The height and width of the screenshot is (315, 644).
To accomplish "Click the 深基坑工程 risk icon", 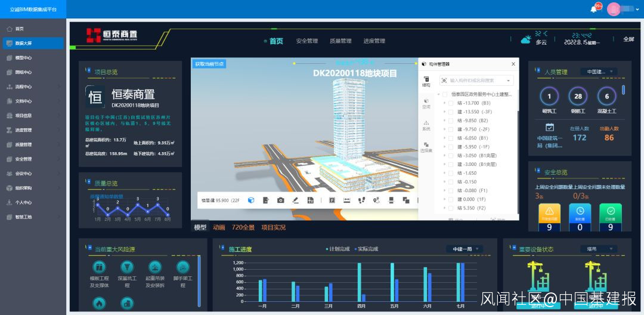I will click(127, 267).
